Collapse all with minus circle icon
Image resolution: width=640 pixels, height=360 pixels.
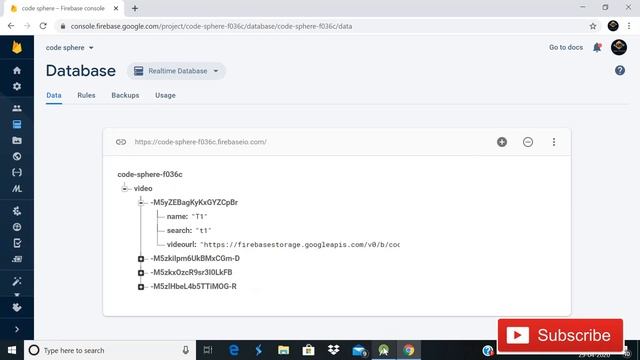[528, 142]
